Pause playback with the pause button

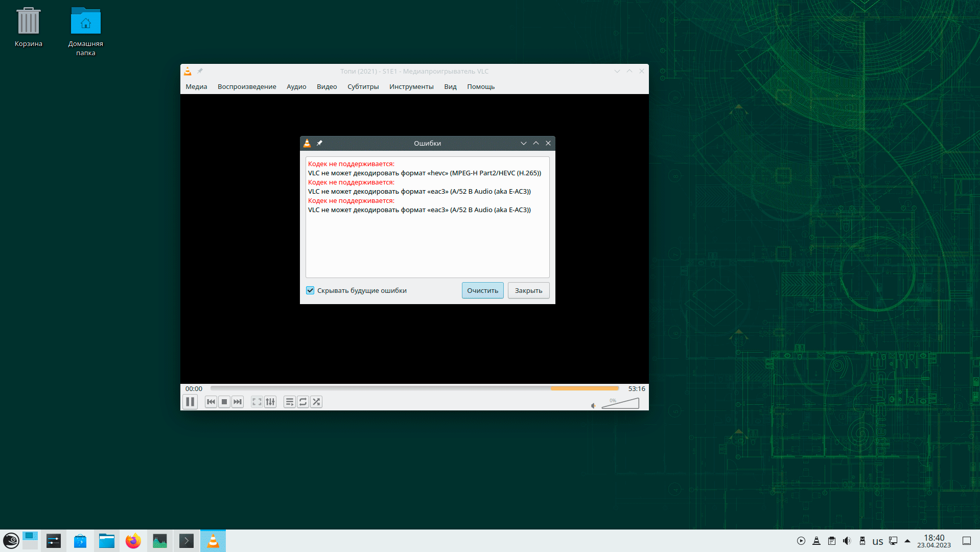[190, 402]
